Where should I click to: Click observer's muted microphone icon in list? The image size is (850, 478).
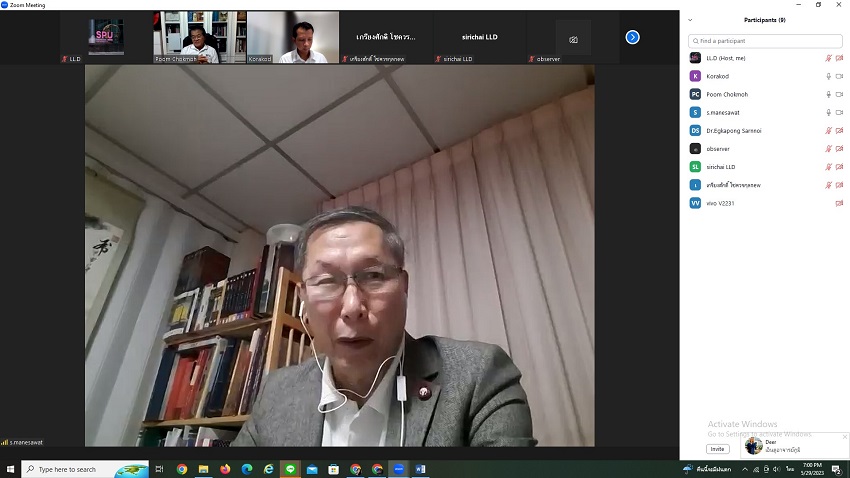tap(828, 148)
